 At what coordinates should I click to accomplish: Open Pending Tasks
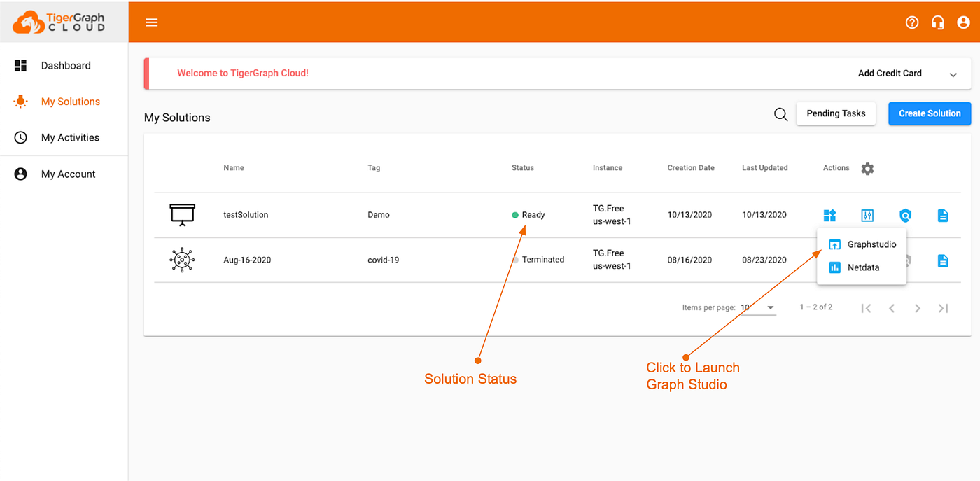(x=836, y=113)
